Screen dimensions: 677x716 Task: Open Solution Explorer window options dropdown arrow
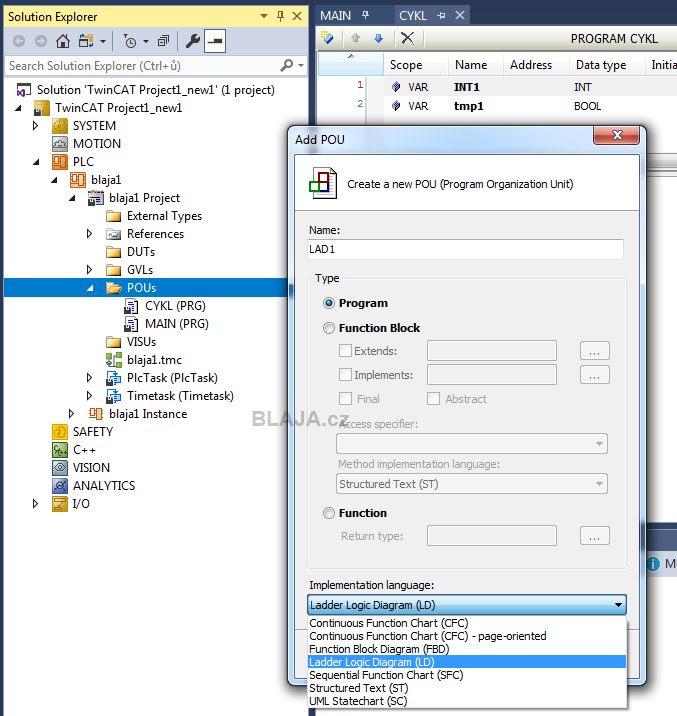(x=263, y=16)
